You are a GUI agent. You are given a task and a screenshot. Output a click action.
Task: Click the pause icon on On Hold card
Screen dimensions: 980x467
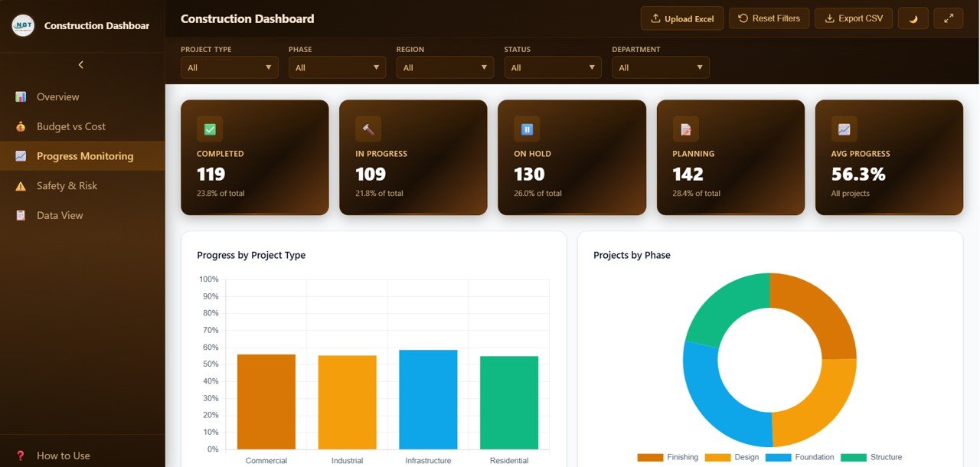coord(527,129)
